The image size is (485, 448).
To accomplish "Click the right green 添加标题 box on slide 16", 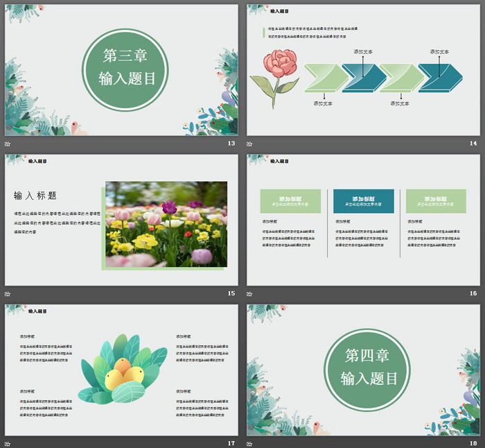I will click(x=436, y=200).
